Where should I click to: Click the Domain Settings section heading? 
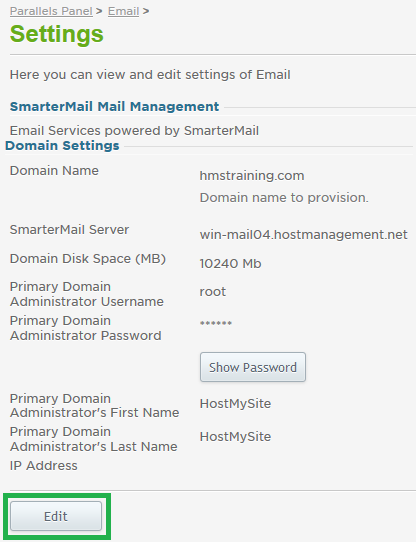[x=62, y=146]
